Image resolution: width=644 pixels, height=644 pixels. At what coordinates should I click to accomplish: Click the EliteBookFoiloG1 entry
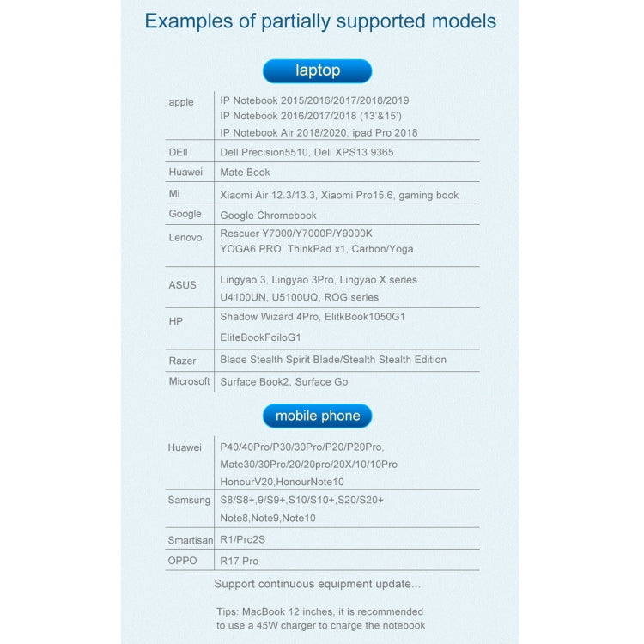click(x=260, y=337)
